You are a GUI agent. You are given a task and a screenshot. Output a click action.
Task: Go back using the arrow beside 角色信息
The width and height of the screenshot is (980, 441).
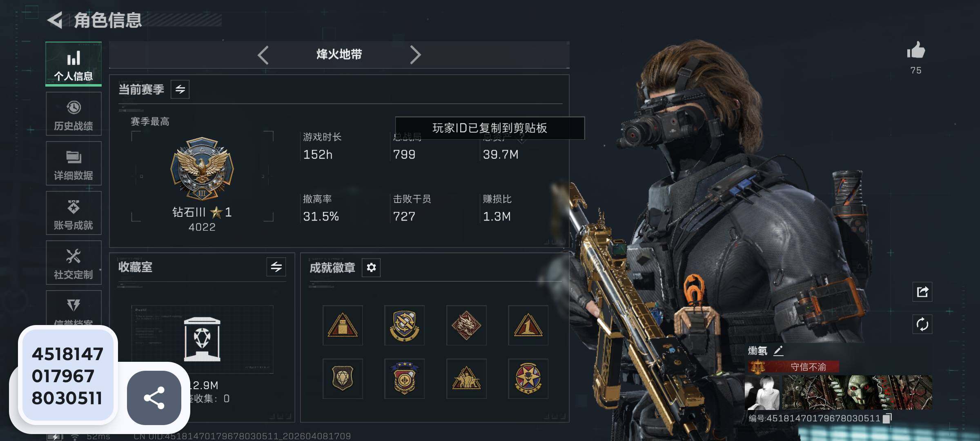click(x=55, y=20)
